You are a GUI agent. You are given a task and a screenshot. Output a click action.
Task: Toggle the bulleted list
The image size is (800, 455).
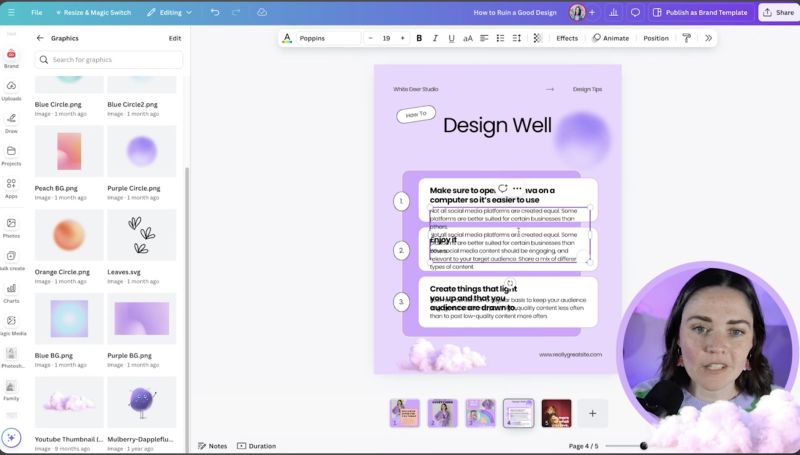coord(500,38)
